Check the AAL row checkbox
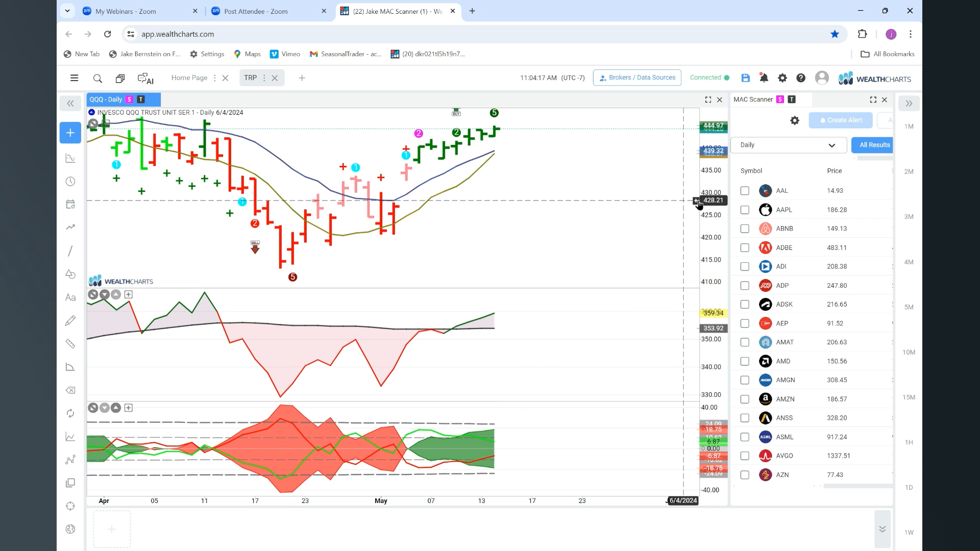The image size is (980, 551). click(x=745, y=191)
